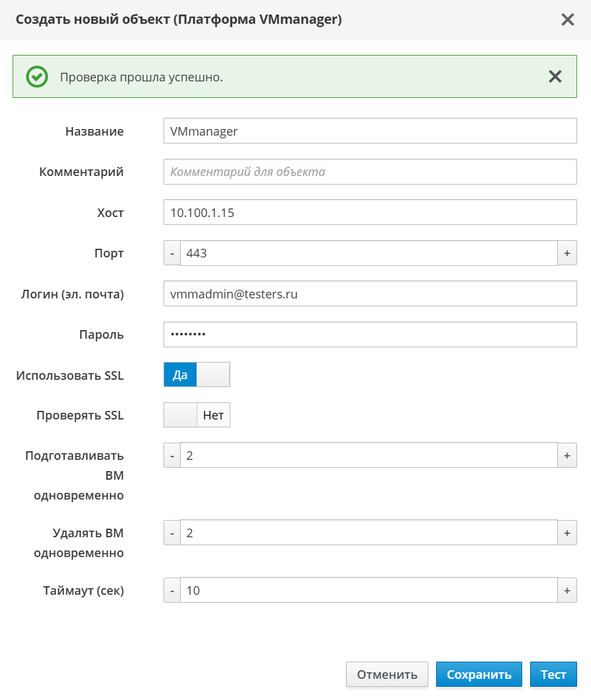This screenshot has width=591, height=700.
Task: Click into the Пароль field
Action: 370,335
